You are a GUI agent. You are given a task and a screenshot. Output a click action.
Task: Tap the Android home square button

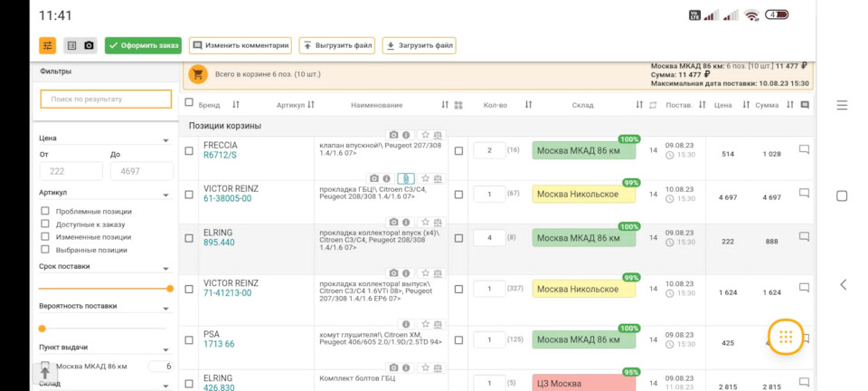(x=842, y=196)
